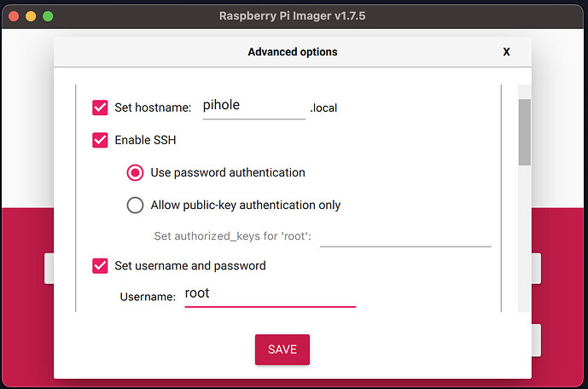Click the hostname field containing pihole

click(253, 107)
